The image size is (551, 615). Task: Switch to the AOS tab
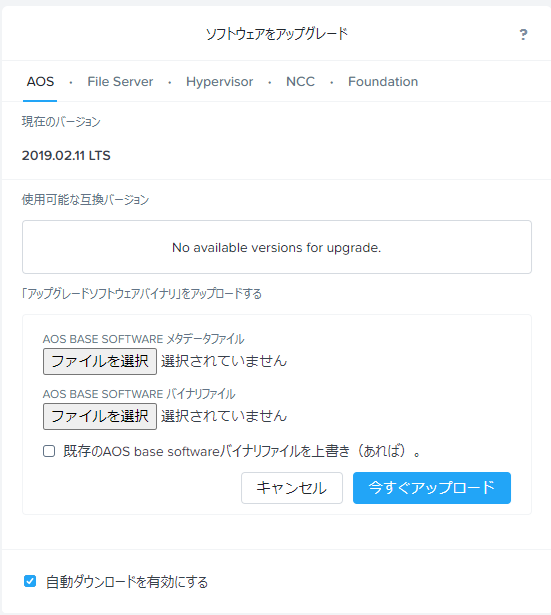pos(40,82)
